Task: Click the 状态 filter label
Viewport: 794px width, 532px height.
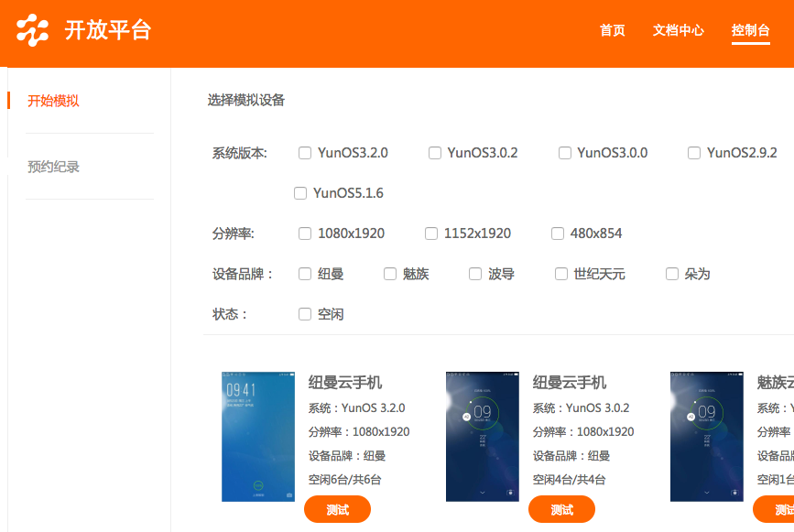Action: (229, 314)
